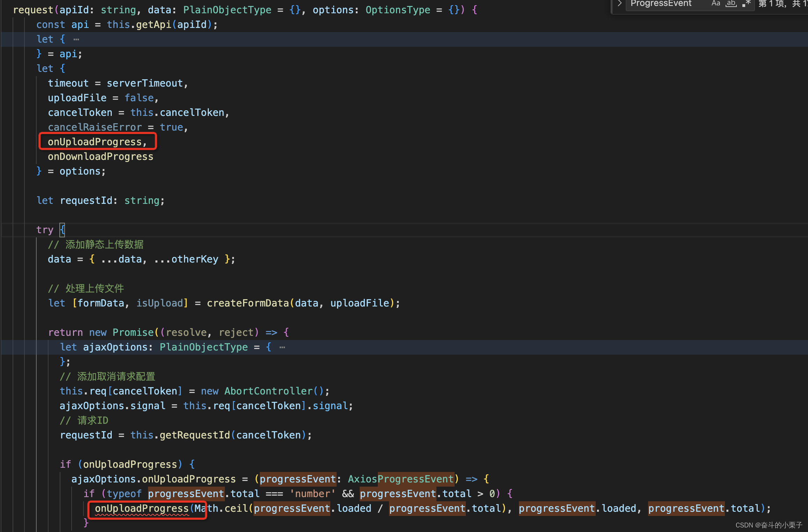Click the comment '// 添加取消请求配置'
The width and height of the screenshot is (808, 532).
coord(108,377)
